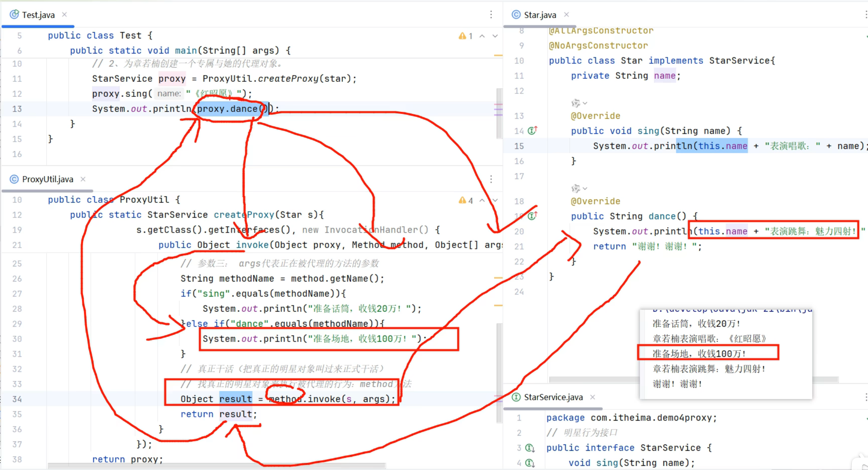Image resolution: width=868 pixels, height=470 pixels.
Task: Open ProxyUtil.java editor options menu
Action: point(491,179)
